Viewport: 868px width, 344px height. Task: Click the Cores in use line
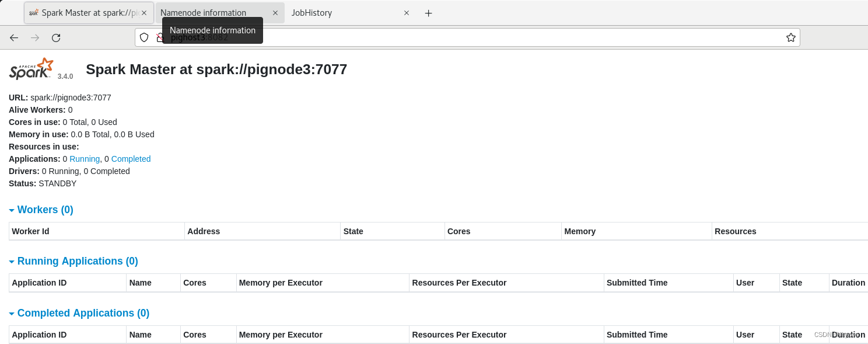[x=63, y=122]
